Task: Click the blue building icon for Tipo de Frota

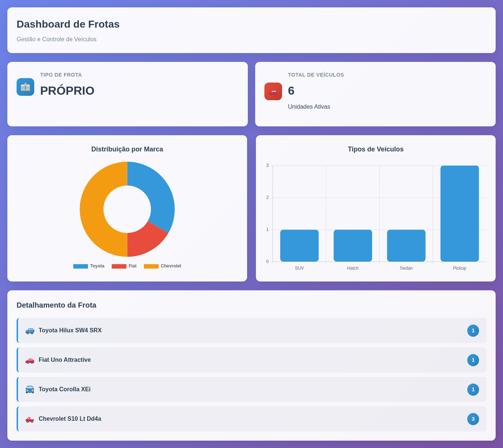Action: point(25,87)
